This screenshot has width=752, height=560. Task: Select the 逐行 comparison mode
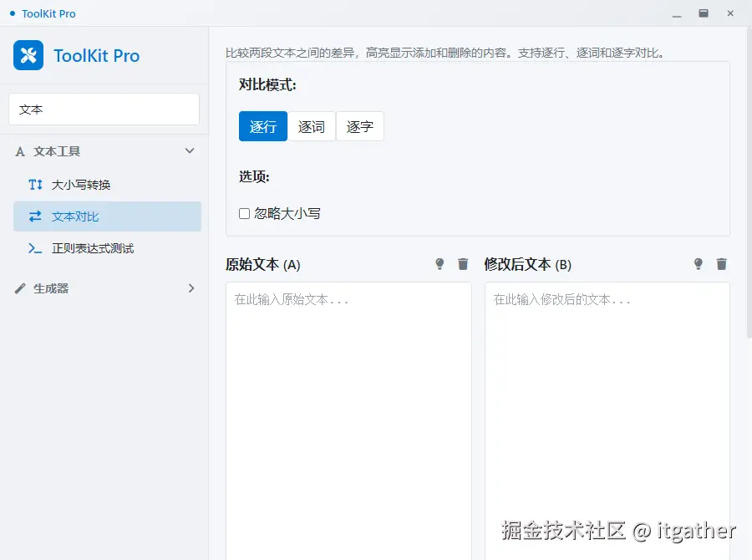[263, 126]
